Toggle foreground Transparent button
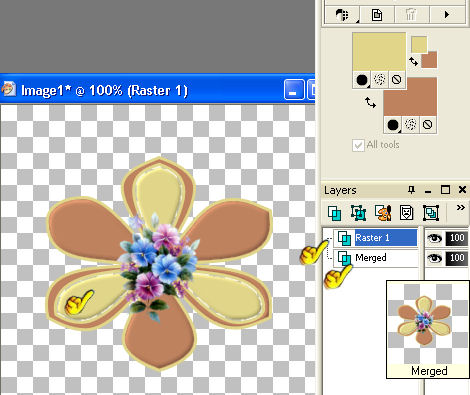 pyautogui.click(x=397, y=80)
